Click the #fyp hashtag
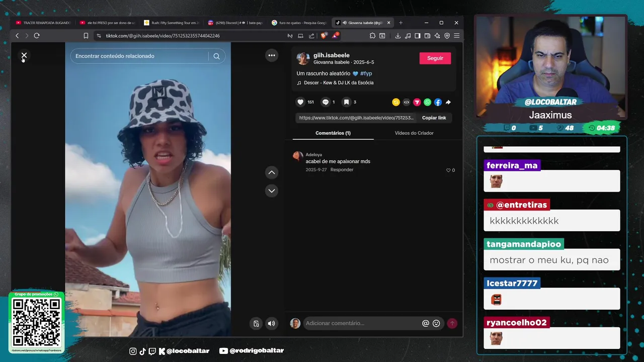 pos(366,73)
